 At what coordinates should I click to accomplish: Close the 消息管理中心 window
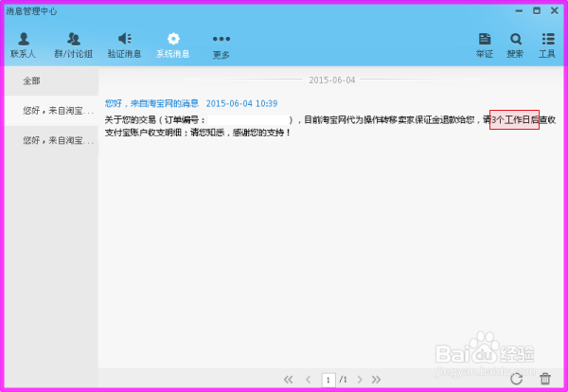pyautogui.click(x=555, y=10)
